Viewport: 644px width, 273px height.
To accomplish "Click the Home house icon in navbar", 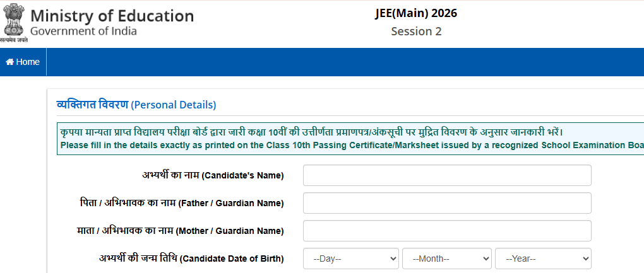I will tap(9, 62).
